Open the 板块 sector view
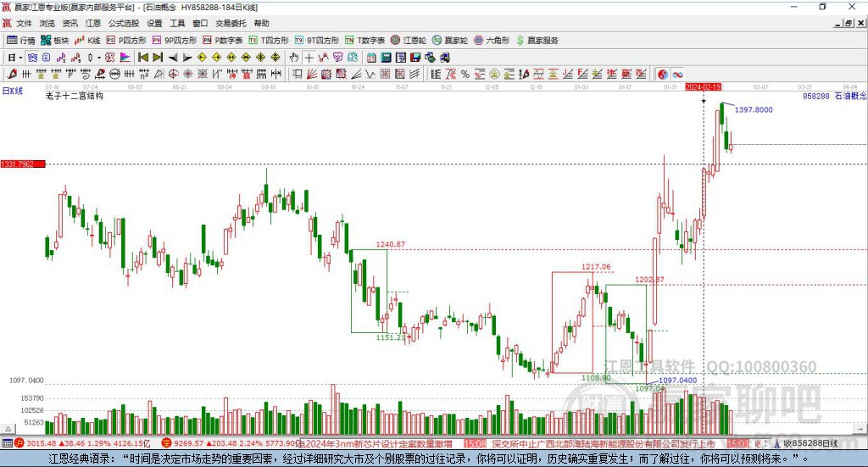868x467 pixels. tap(55, 41)
